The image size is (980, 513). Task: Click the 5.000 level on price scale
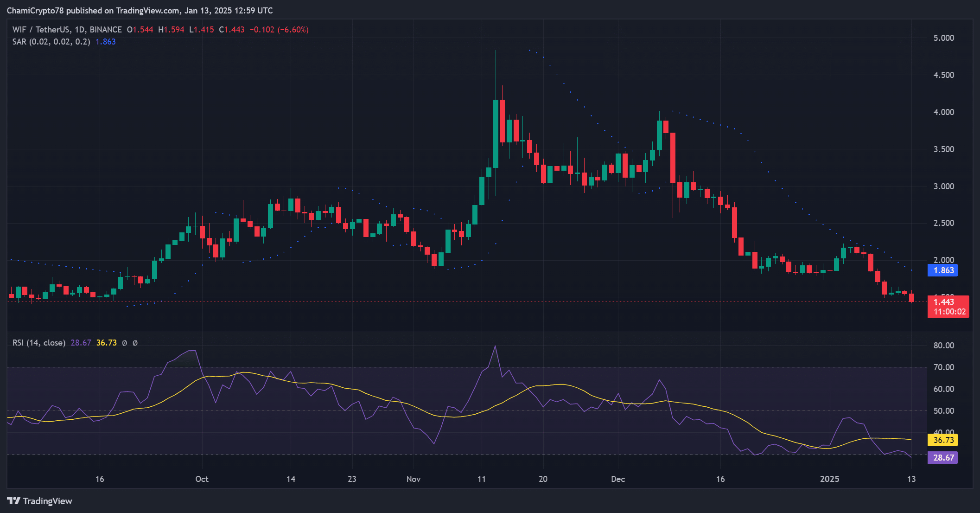(x=943, y=38)
